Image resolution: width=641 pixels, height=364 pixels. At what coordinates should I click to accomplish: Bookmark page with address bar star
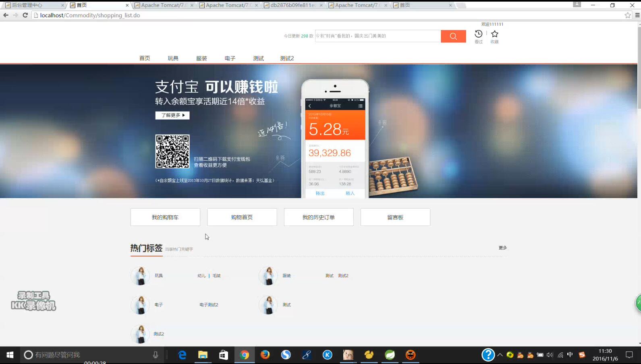(628, 15)
